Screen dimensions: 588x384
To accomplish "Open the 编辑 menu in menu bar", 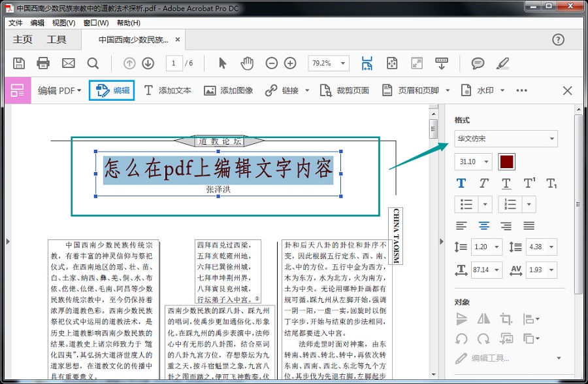I will pos(37,23).
